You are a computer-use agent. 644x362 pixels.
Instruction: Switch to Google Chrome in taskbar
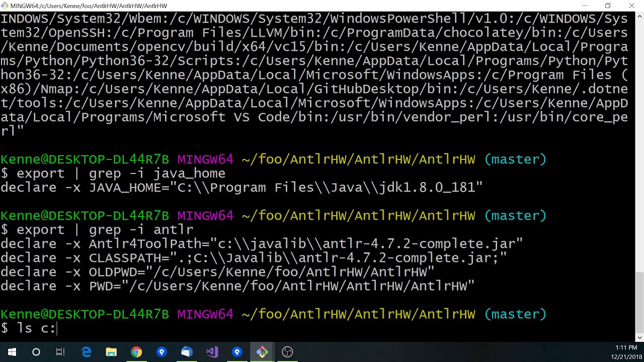pos(136,352)
